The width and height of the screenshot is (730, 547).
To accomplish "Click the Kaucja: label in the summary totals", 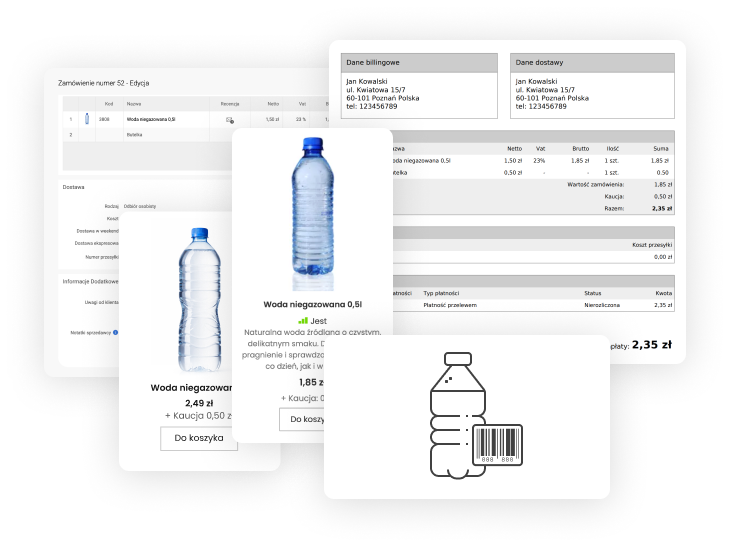I will point(614,196).
